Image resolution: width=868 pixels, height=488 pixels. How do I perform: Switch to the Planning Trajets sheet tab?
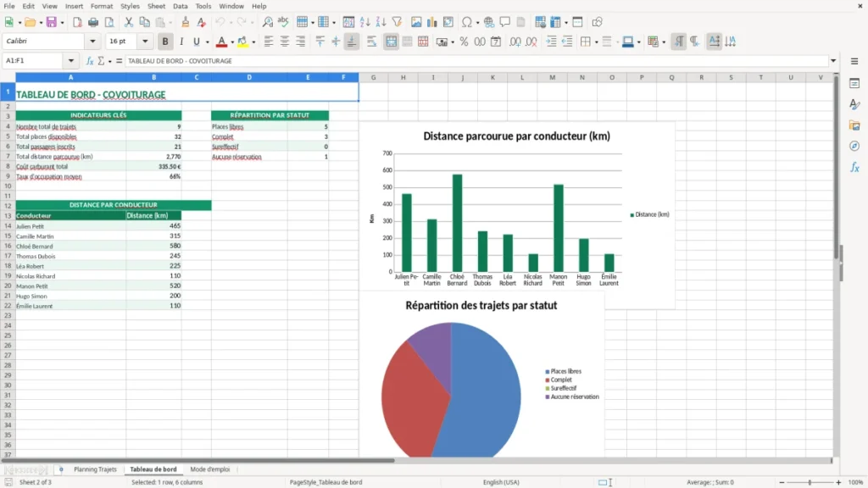pos(95,469)
